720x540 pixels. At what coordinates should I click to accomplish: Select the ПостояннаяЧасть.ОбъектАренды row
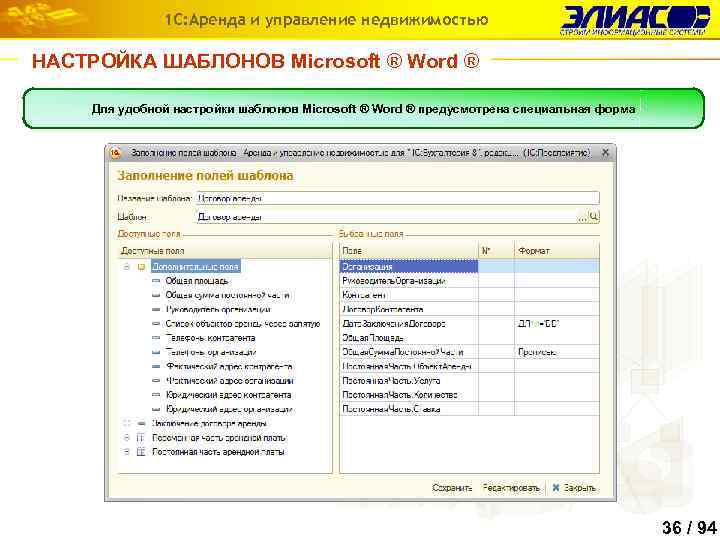tap(469, 366)
